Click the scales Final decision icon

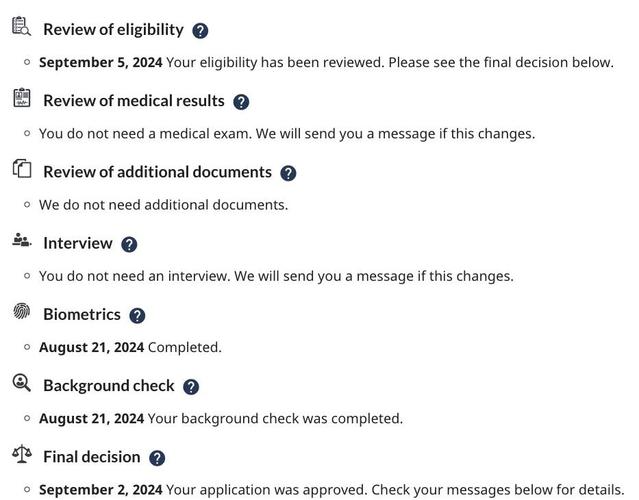pos(22,454)
